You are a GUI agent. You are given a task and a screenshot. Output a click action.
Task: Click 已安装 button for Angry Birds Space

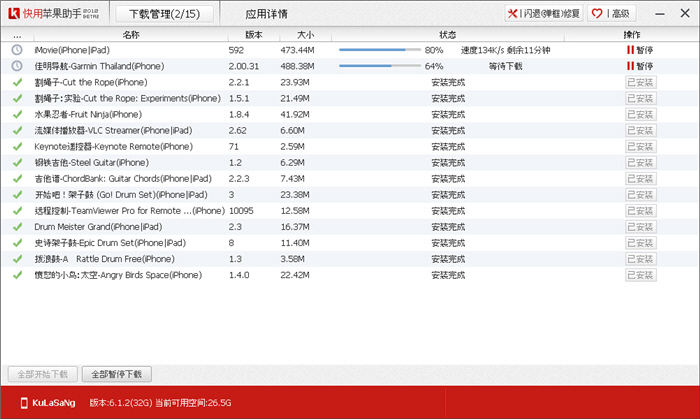[641, 275]
